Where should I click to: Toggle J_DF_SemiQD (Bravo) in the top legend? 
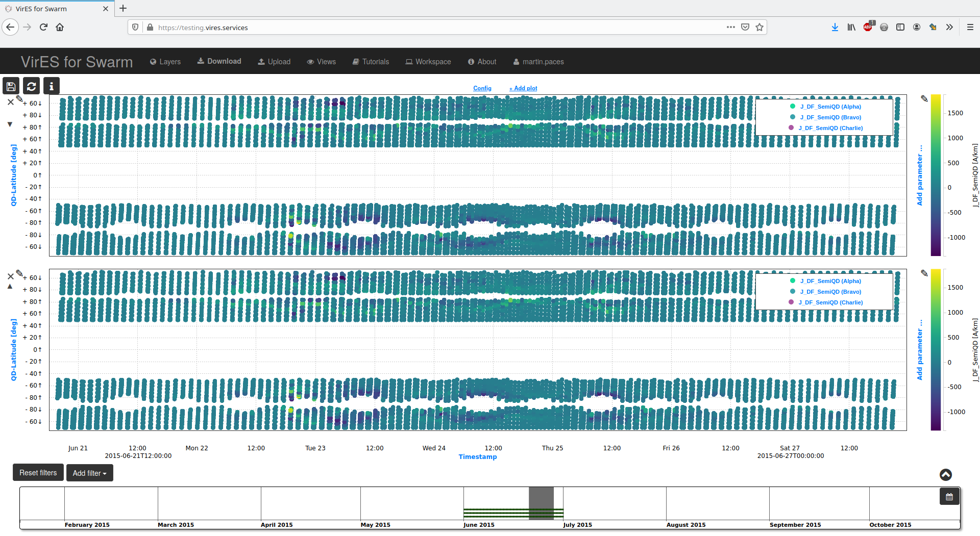(x=830, y=117)
